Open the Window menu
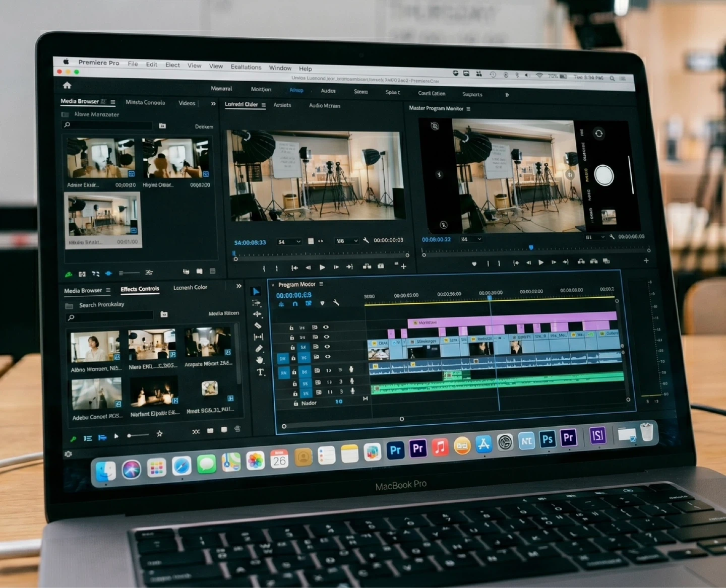This screenshot has height=588, width=726. [x=280, y=68]
